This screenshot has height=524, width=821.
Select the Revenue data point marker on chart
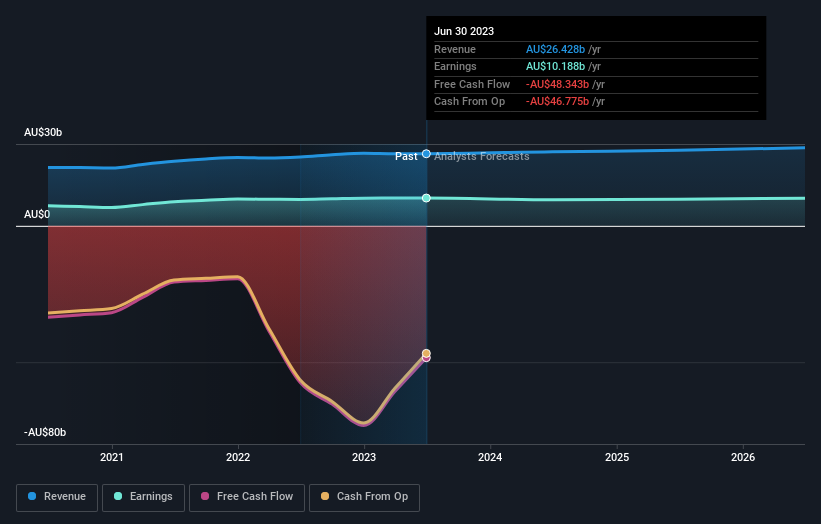click(x=426, y=154)
